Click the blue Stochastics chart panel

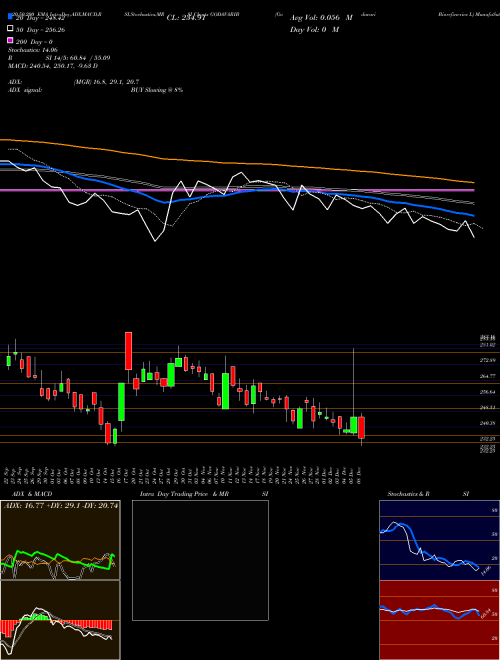[439, 540]
